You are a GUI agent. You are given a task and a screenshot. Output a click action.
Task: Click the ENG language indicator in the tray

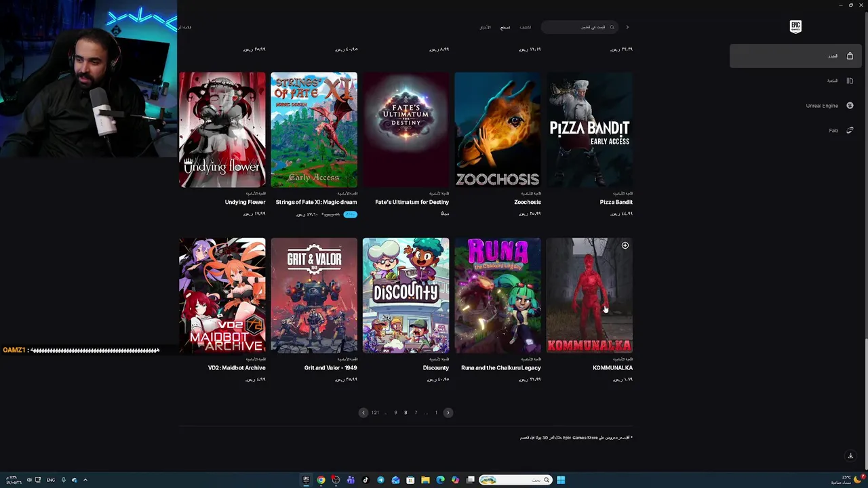click(50, 480)
